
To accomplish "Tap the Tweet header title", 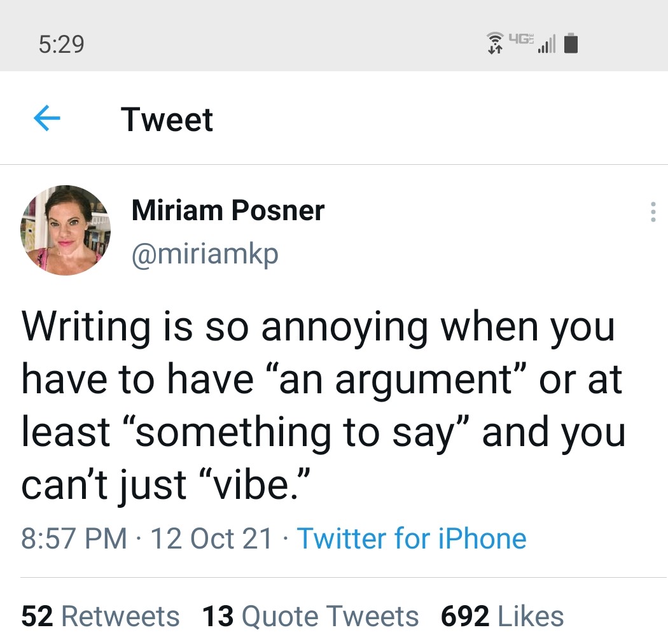I will coord(167,119).
